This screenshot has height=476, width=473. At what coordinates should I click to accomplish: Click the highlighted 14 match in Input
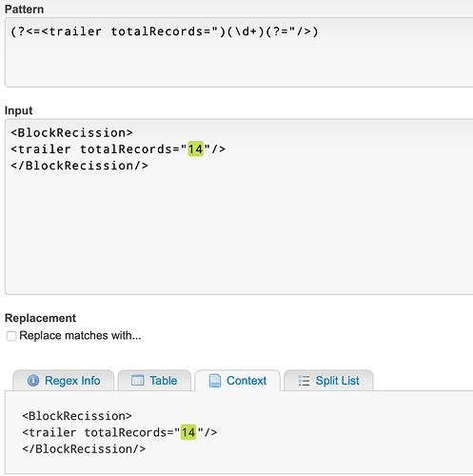[x=195, y=149]
